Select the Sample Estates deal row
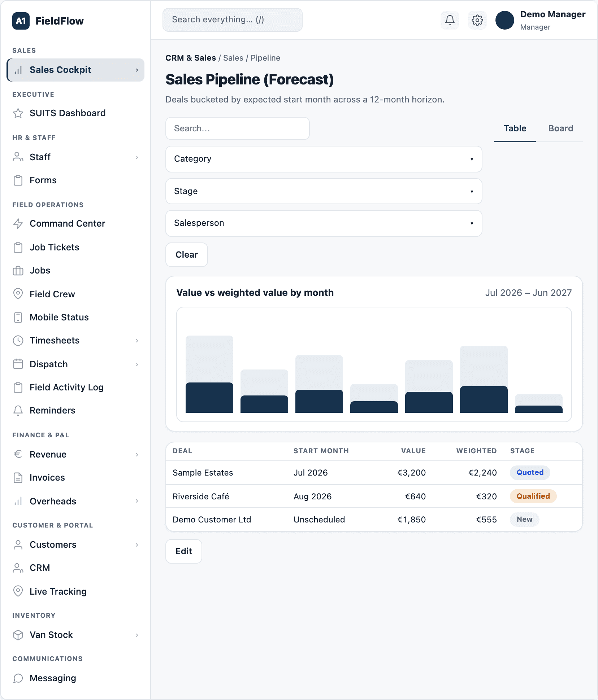This screenshot has width=598, height=700. coord(374,473)
